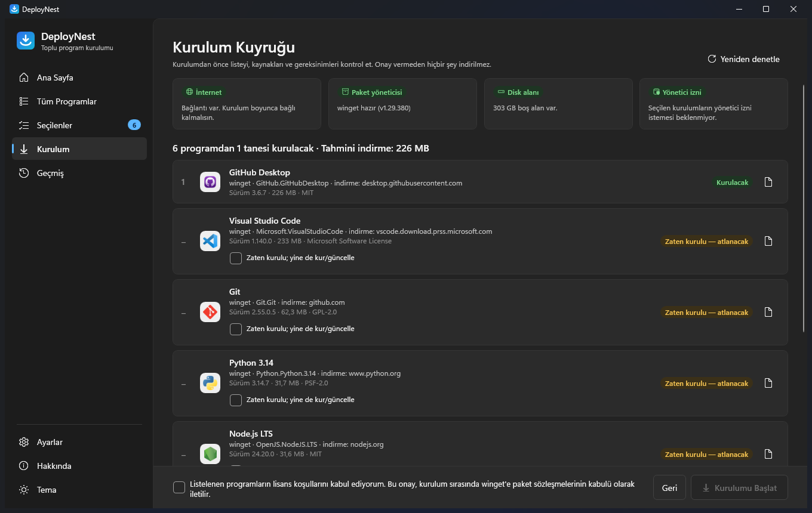The height and width of the screenshot is (513, 812).
Task: Click the Kurulumu Başlat button
Action: 739,487
